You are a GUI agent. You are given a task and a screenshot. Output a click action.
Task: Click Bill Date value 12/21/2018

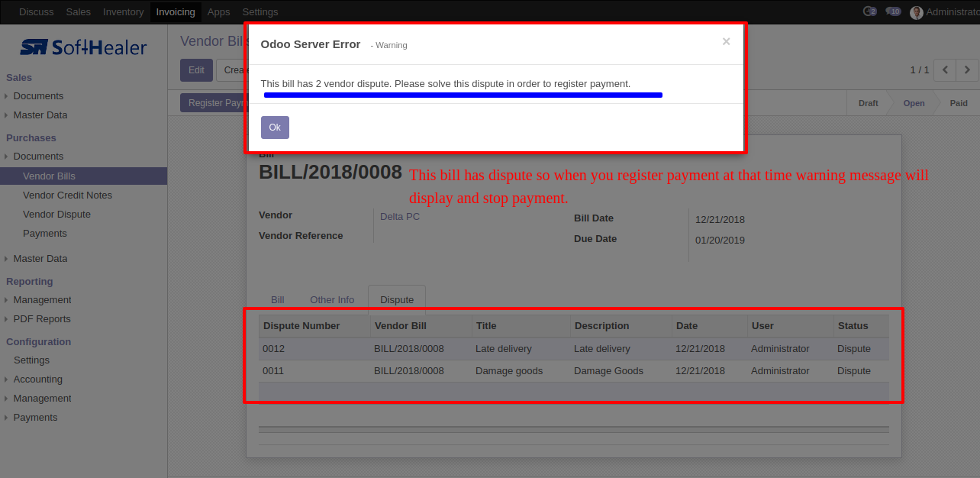coord(720,220)
